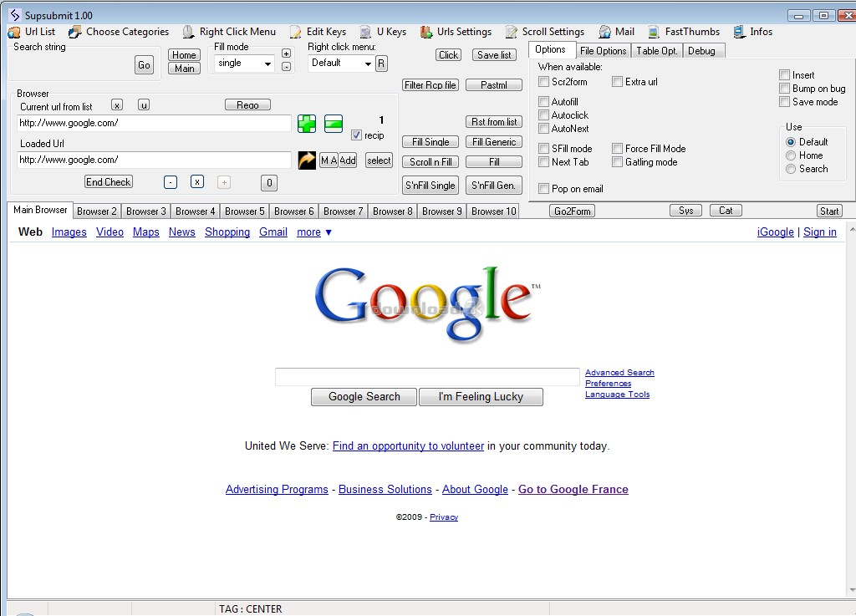This screenshot has width=856, height=616.
Task: Open the Scroll Settings toolbar icon
Action: pos(512,33)
